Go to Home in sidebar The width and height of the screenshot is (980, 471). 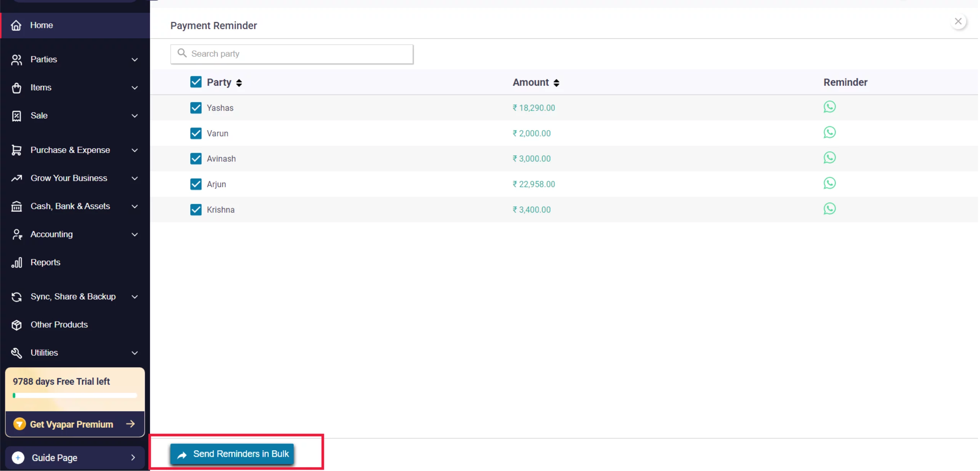point(41,25)
